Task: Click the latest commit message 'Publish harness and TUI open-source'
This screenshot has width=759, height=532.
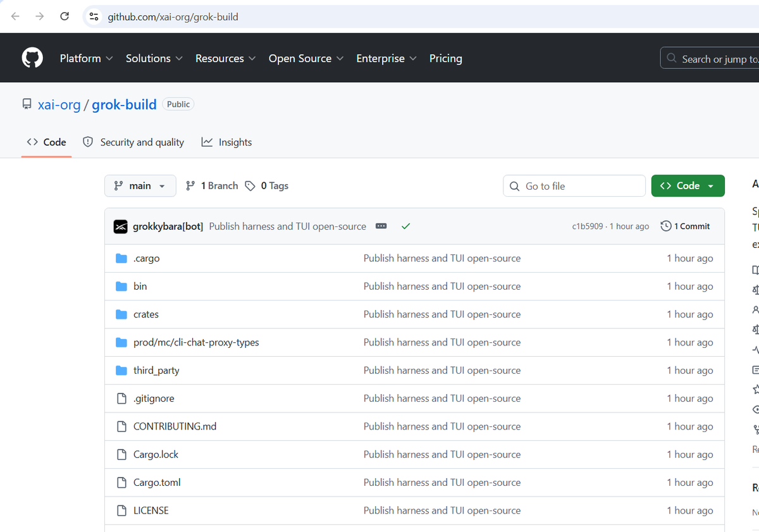Action: [288, 226]
